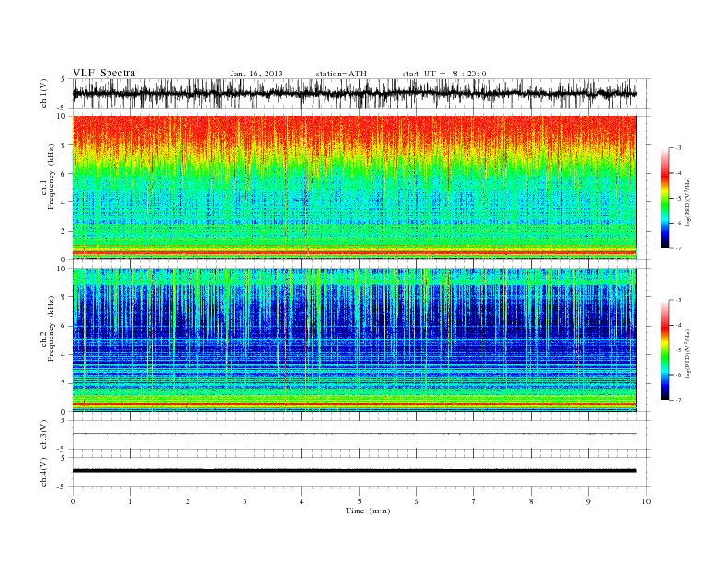Click the ch.2 spectrogram panel
Screen dimensions: 728x563
354,340
